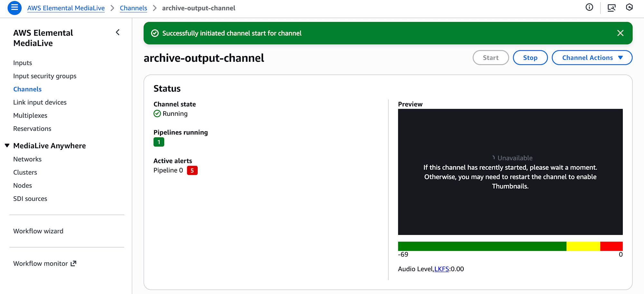Go to Nodes in the sidebar
This screenshot has width=644, height=294.
coord(23,186)
